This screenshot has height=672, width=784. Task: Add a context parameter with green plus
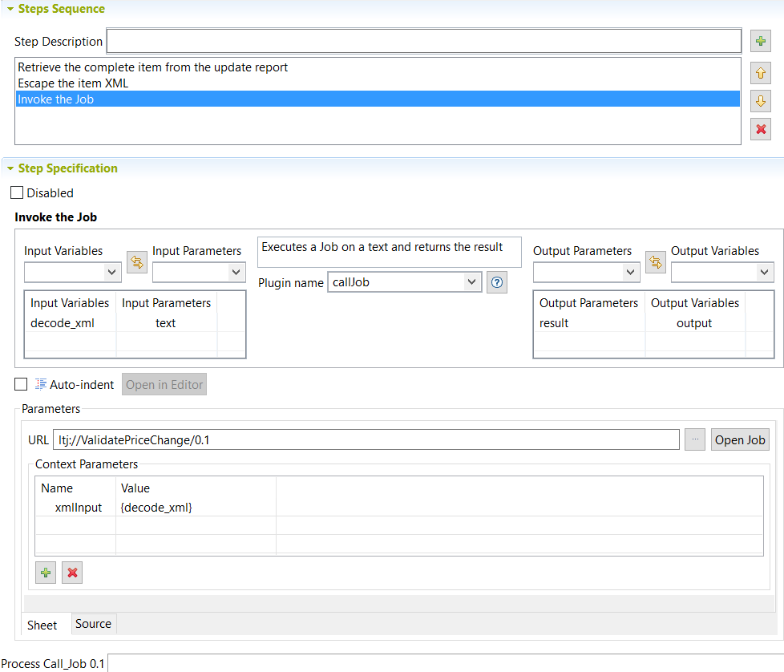[x=46, y=573]
